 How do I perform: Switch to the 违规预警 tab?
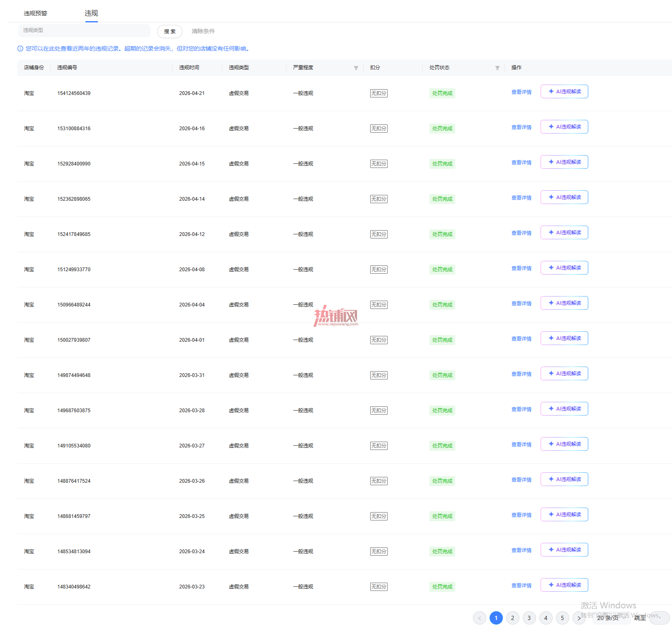pos(36,13)
